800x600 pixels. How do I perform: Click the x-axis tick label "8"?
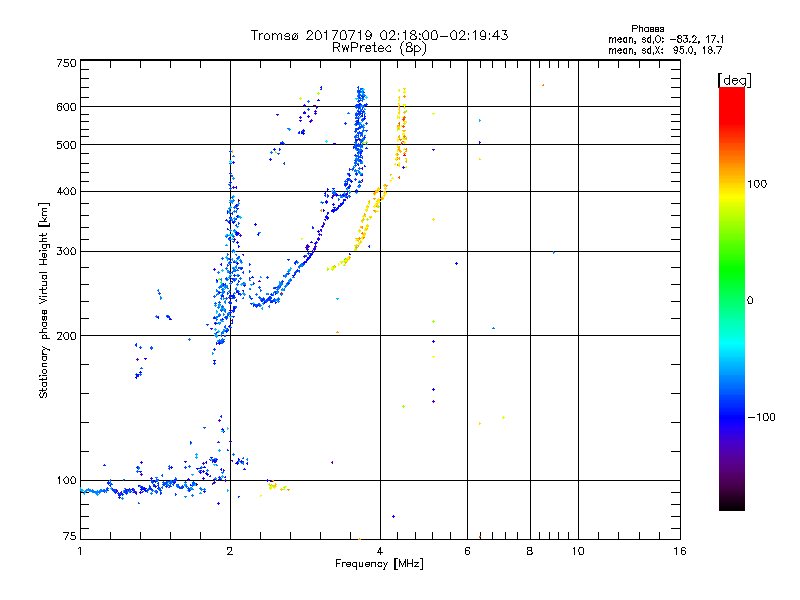(x=530, y=551)
